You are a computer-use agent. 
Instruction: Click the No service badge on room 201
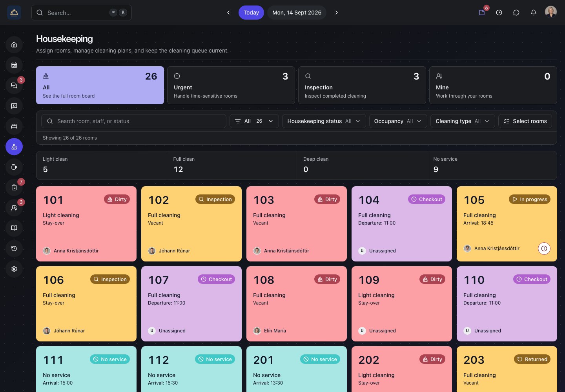(320, 359)
